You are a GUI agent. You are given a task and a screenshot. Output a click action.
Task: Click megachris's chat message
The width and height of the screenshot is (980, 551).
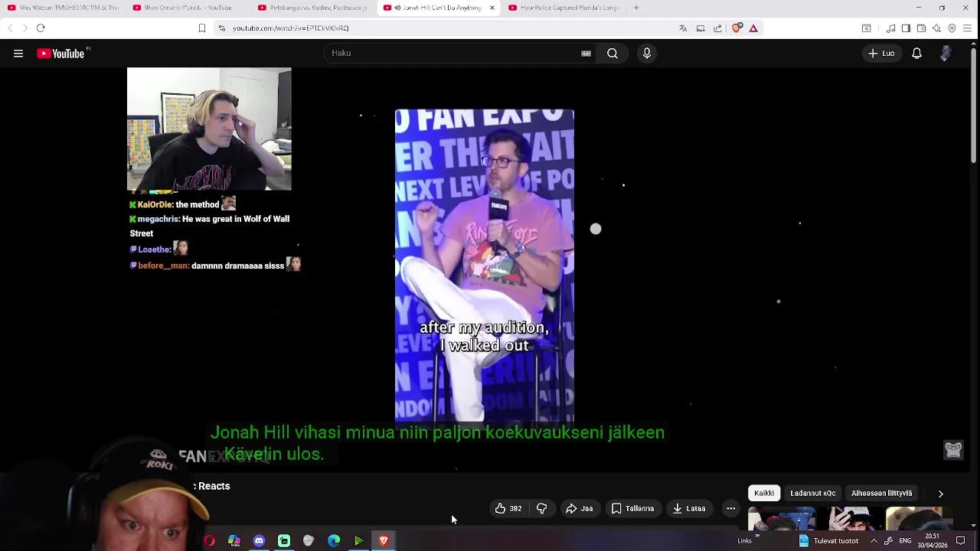point(209,226)
